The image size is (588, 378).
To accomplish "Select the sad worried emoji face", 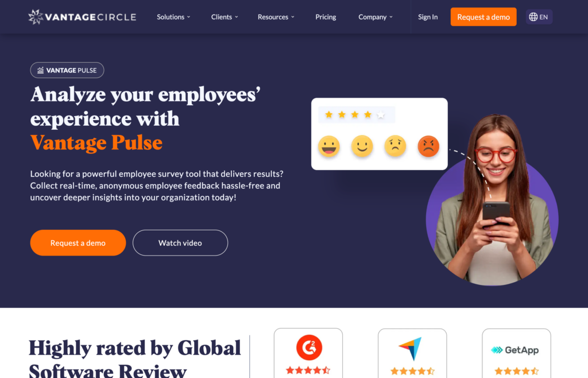I will (395, 146).
